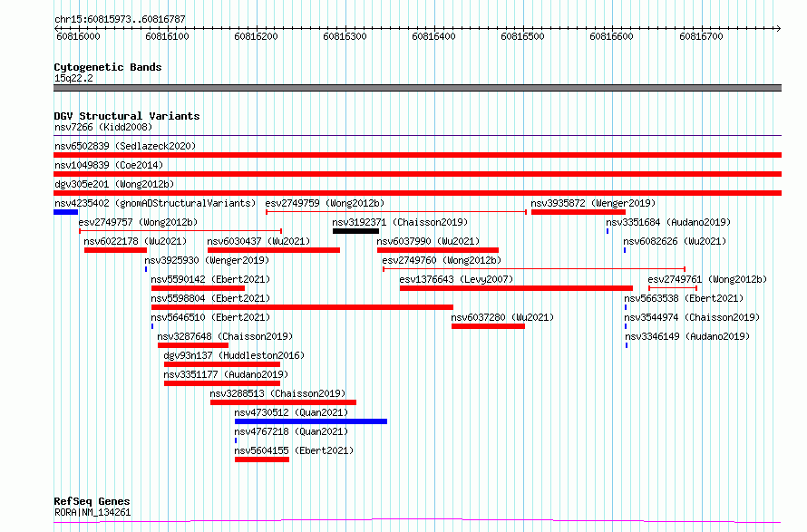The image size is (807, 532).
Task: Click the red bar under nsv6037280
Action: pyautogui.click(x=489, y=326)
